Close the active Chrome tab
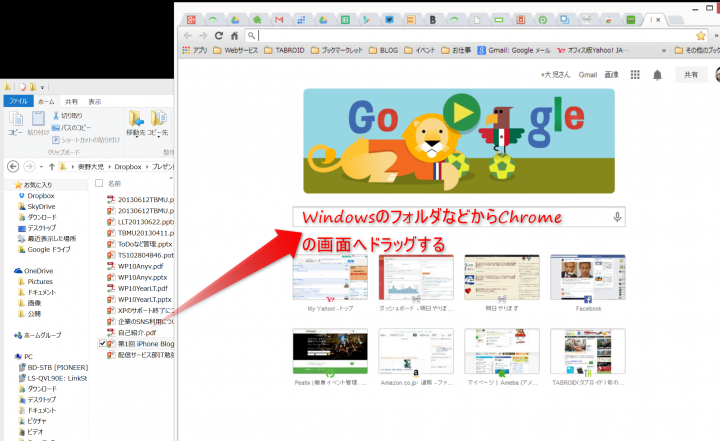The image size is (720, 441). pyautogui.click(x=658, y=20)
